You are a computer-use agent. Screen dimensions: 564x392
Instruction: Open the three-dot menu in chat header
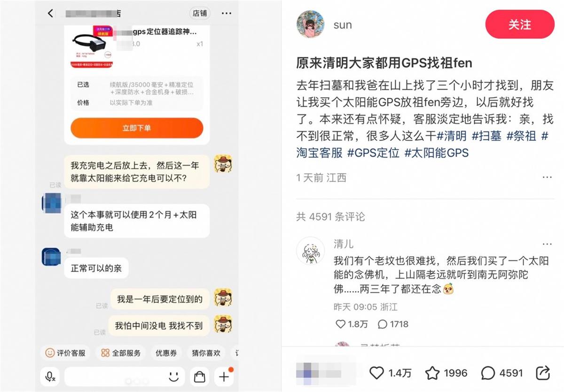(x=227, y=13)
